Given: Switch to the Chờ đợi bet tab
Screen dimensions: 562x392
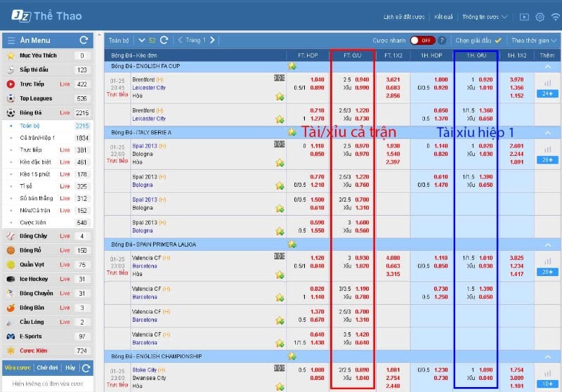Looking at the screenshot, I should [x=47, y=367].
